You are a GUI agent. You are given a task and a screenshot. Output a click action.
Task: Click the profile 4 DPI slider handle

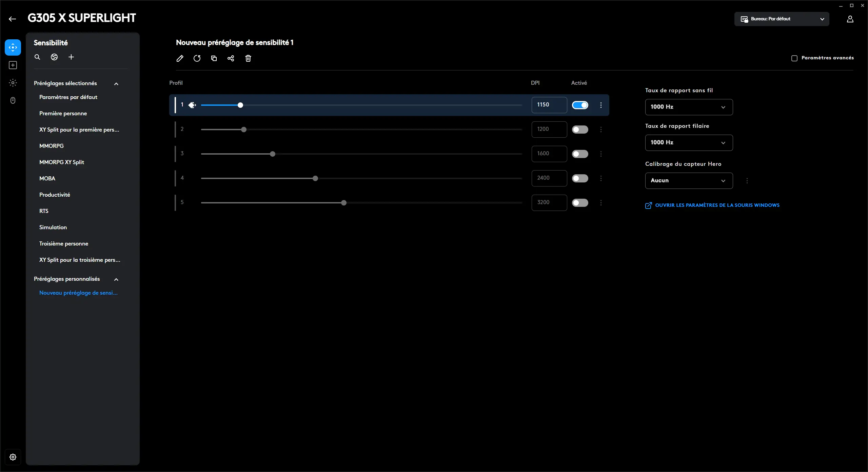pyautogui.click(x=315, y=178)
